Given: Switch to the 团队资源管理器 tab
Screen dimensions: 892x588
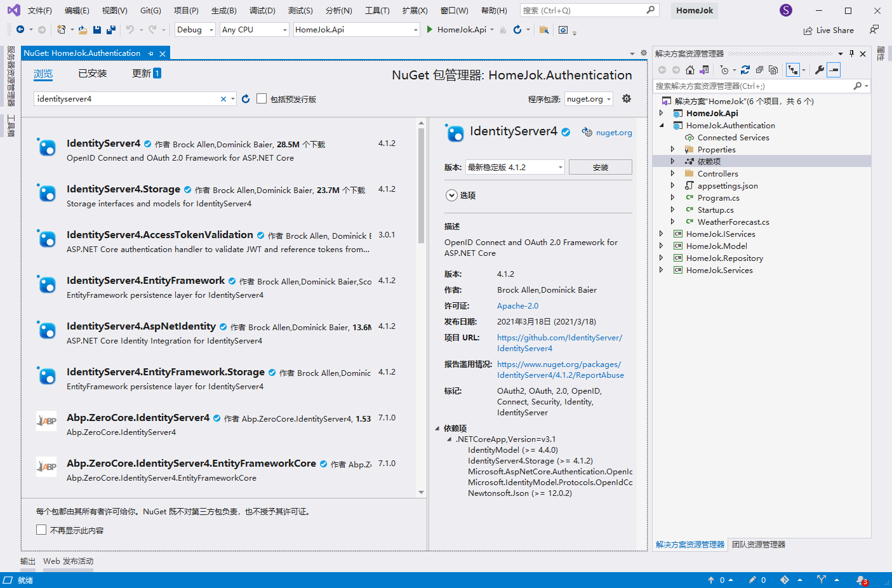Looking at the screenshot, I should coord(759,545).
